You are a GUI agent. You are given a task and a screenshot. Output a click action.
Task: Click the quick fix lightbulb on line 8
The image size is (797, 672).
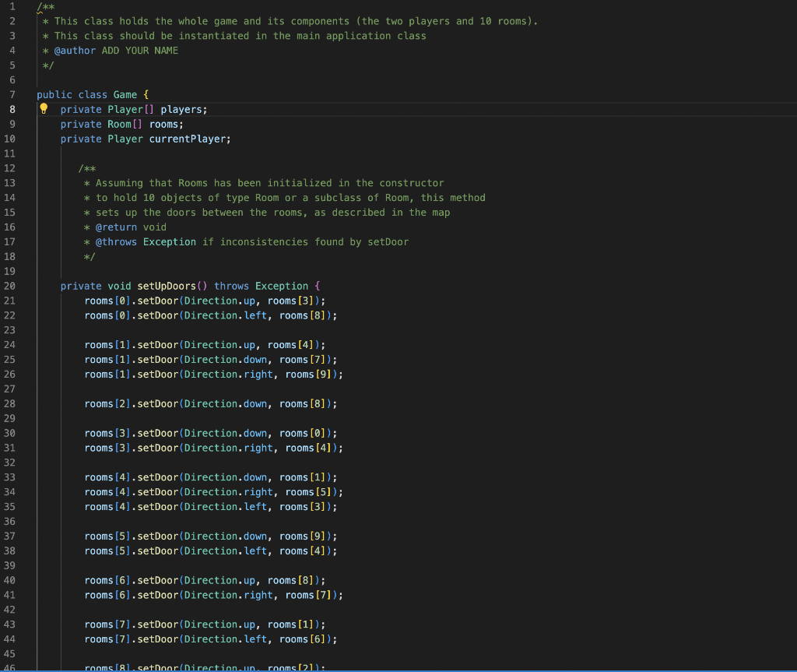point(44,108)
